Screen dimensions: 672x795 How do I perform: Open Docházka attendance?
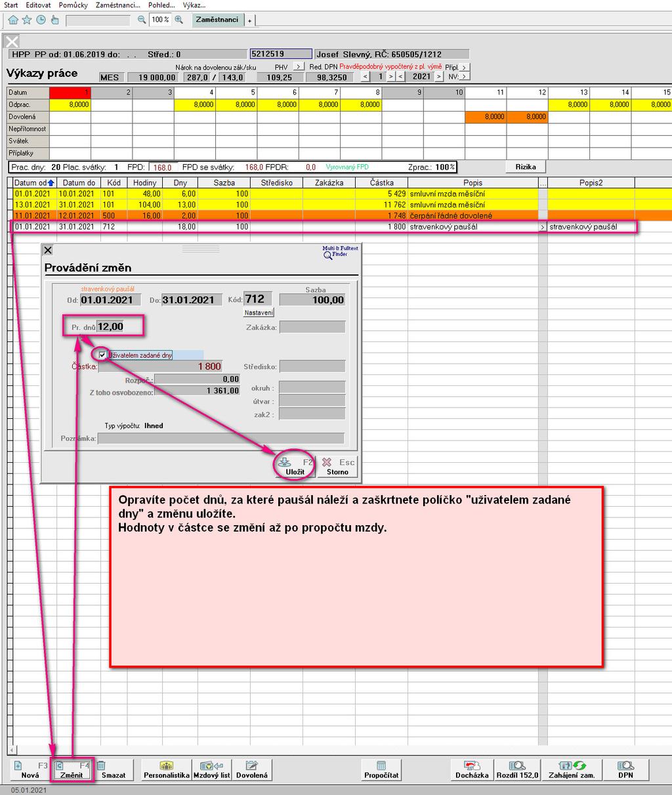click(x=472, y=769)
